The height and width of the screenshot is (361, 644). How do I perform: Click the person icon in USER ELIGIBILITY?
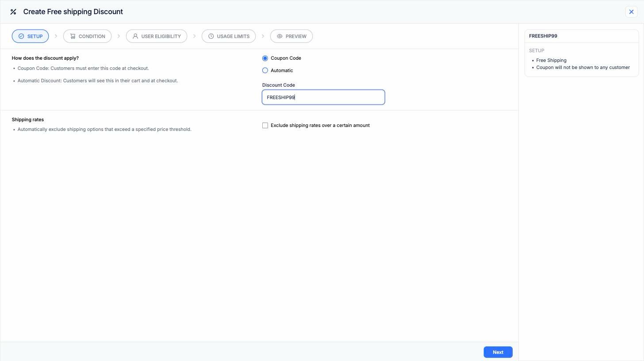pyautogui.click(x=135, y=36)
